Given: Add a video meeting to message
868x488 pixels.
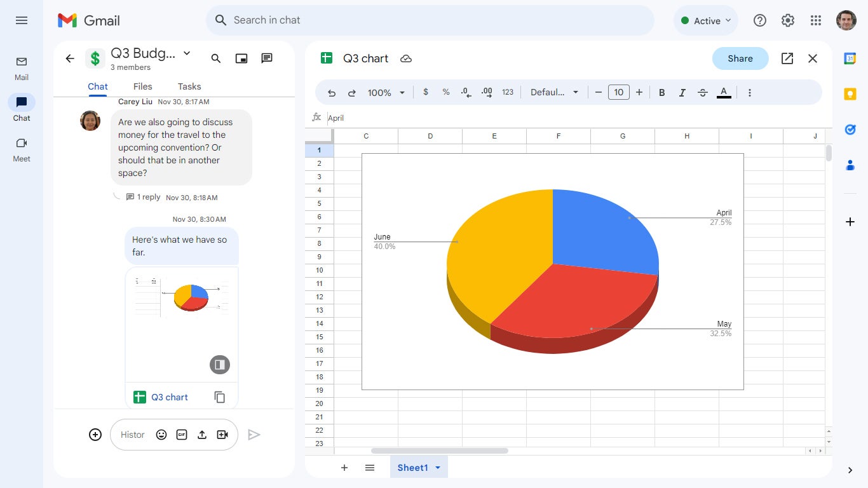Looking at the screenshot, I should point(222,435).
